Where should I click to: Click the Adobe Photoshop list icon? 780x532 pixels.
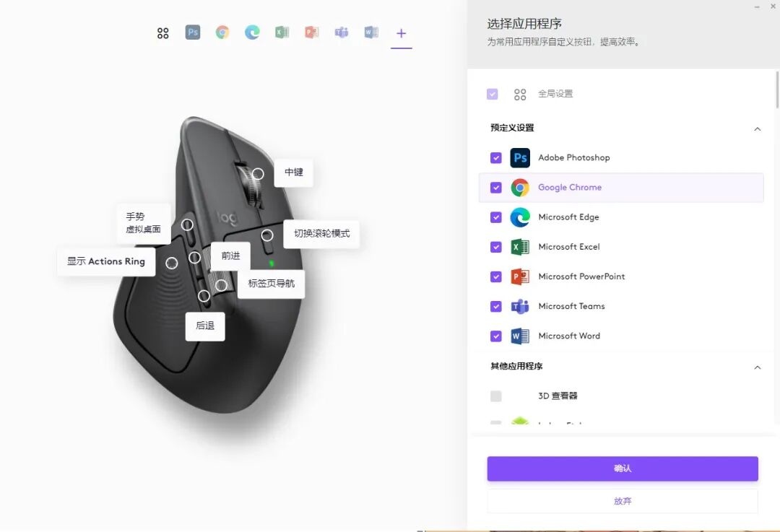pos(520,157)
